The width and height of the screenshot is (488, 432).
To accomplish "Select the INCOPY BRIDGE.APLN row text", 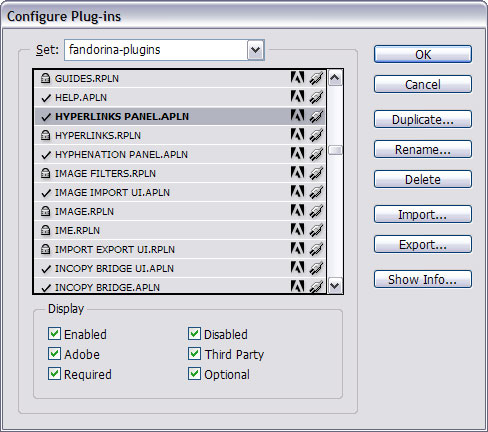I will click(x=107, y=288).
